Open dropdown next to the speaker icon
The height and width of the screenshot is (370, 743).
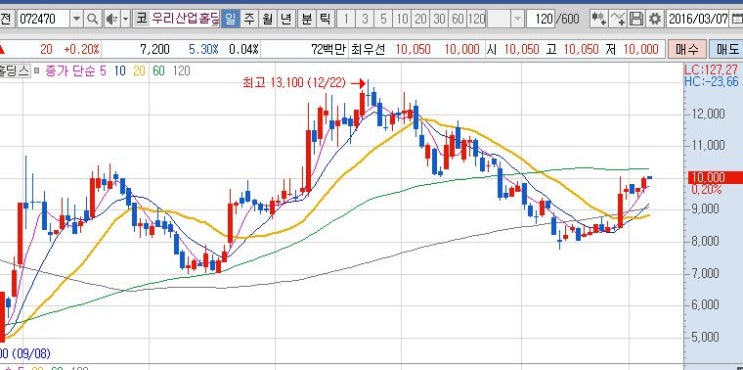click(126, 19)
